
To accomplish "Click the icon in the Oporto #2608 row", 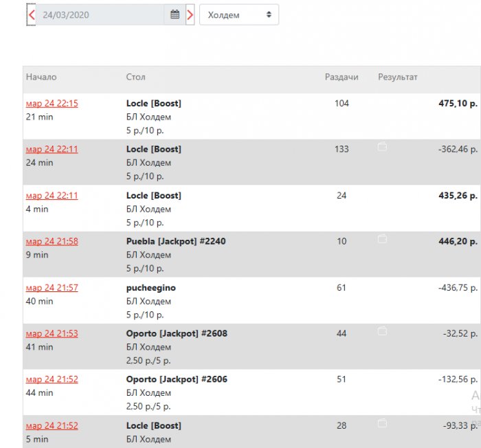I will coord(383,331).
